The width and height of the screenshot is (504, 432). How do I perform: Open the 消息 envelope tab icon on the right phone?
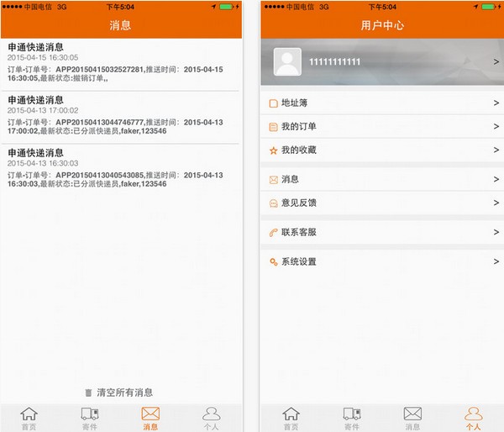tap(412, 414)
